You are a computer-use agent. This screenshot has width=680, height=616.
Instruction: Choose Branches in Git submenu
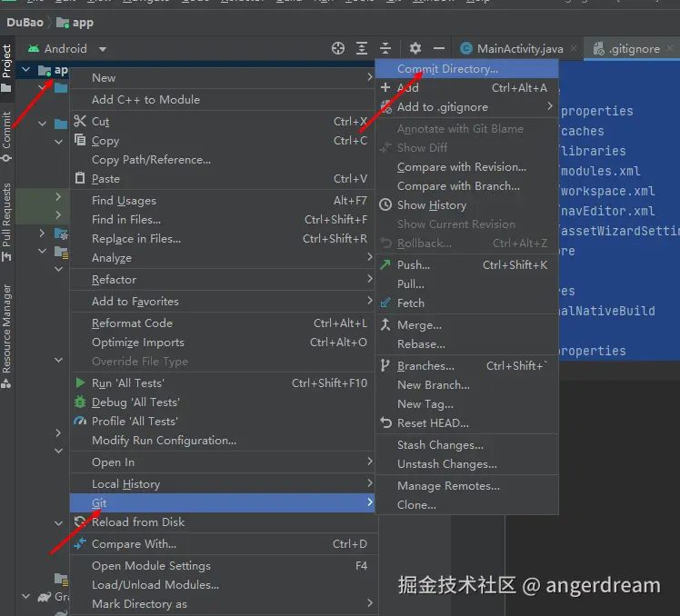(466, 366)
